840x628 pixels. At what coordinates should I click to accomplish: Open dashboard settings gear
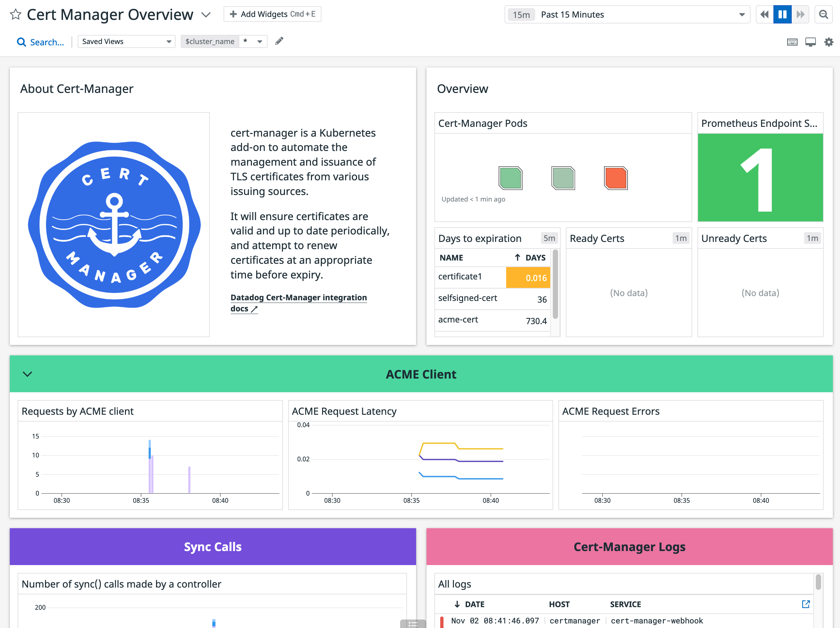(829, 42)
